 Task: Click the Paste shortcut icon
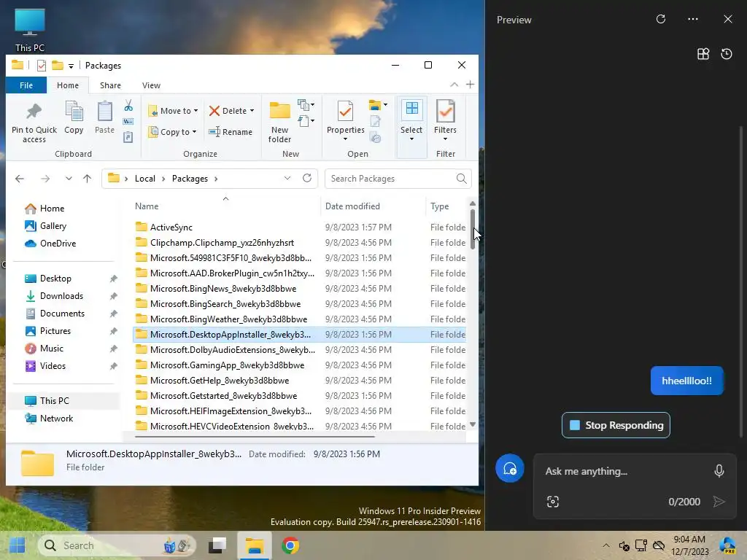pyautogui.click(x=128, y=137)
